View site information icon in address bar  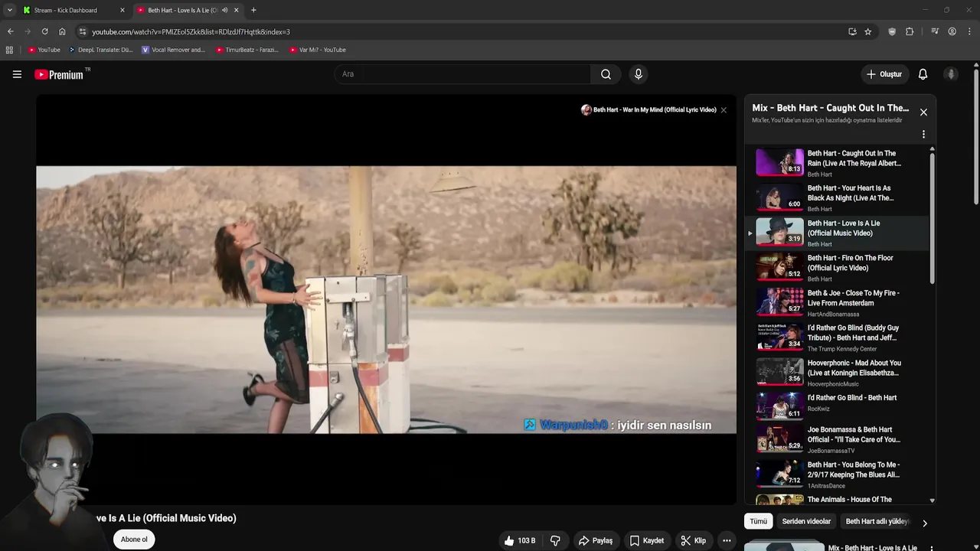(82, 31)
